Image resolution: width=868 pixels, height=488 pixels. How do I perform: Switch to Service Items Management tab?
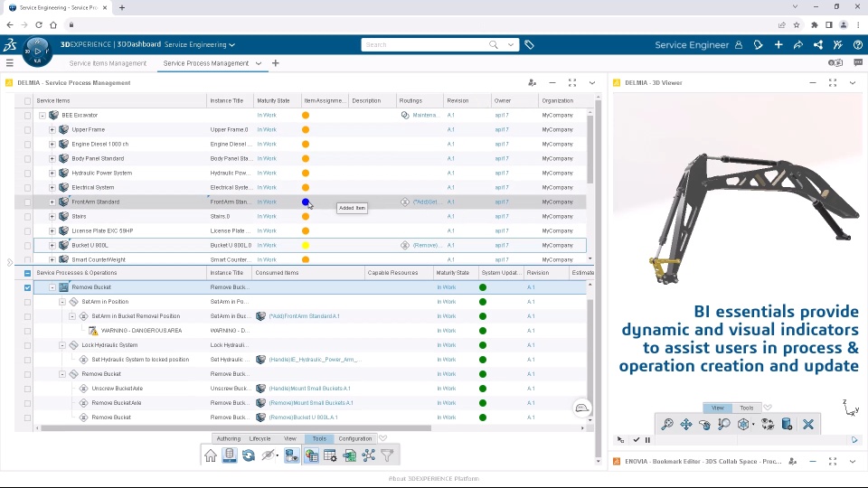108,63
